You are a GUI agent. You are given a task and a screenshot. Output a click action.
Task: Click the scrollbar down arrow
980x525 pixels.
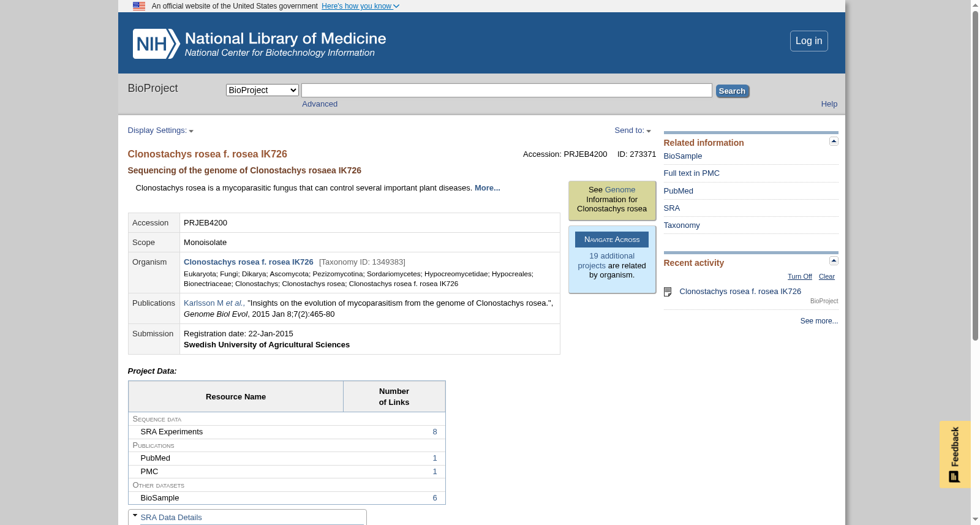tap(975, 519)
